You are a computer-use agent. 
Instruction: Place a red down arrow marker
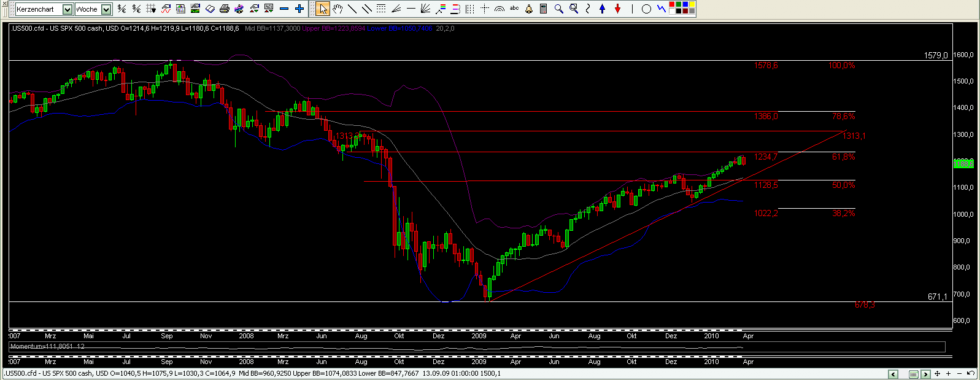617,9
